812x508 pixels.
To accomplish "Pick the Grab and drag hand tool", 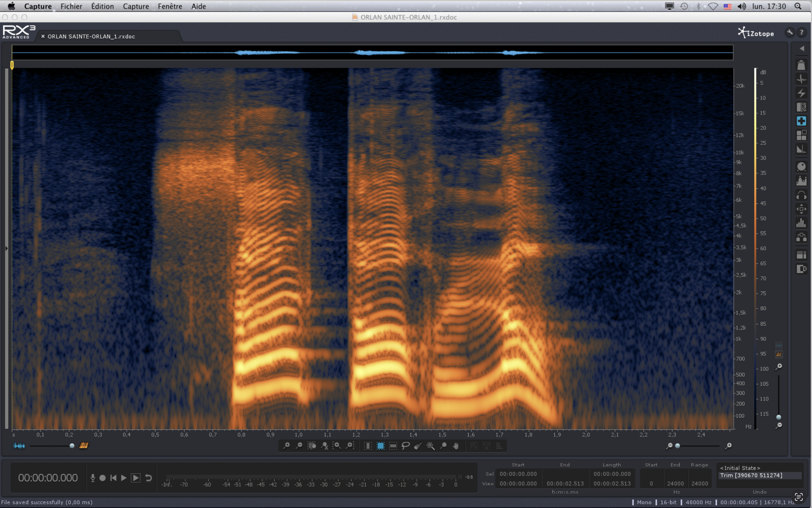I will tap(456, 445).
